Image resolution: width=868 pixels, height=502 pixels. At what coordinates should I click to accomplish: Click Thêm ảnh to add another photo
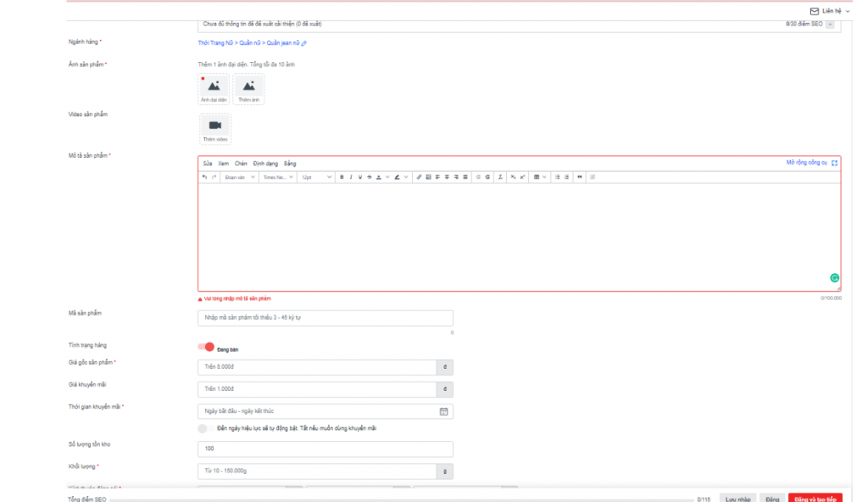point(248,89)
